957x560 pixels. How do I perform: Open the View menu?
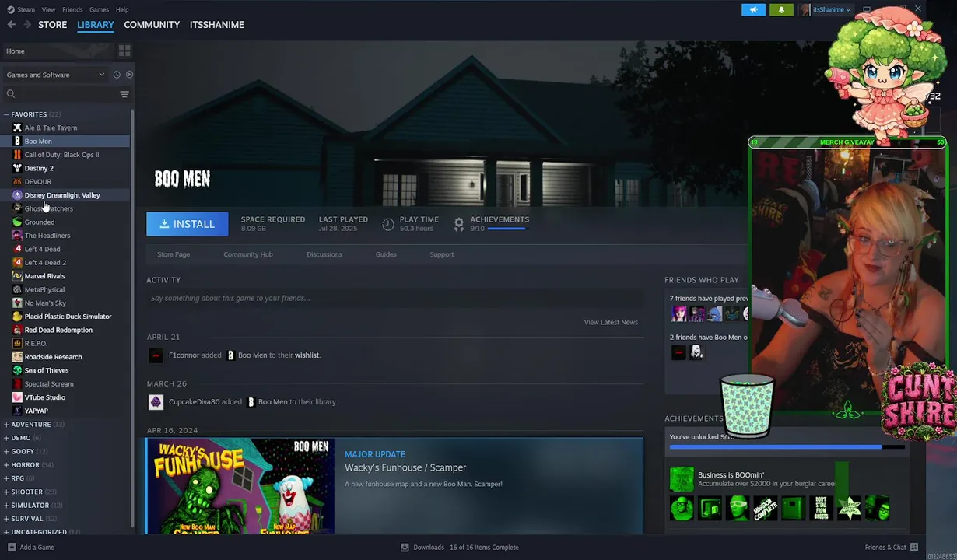48,9
